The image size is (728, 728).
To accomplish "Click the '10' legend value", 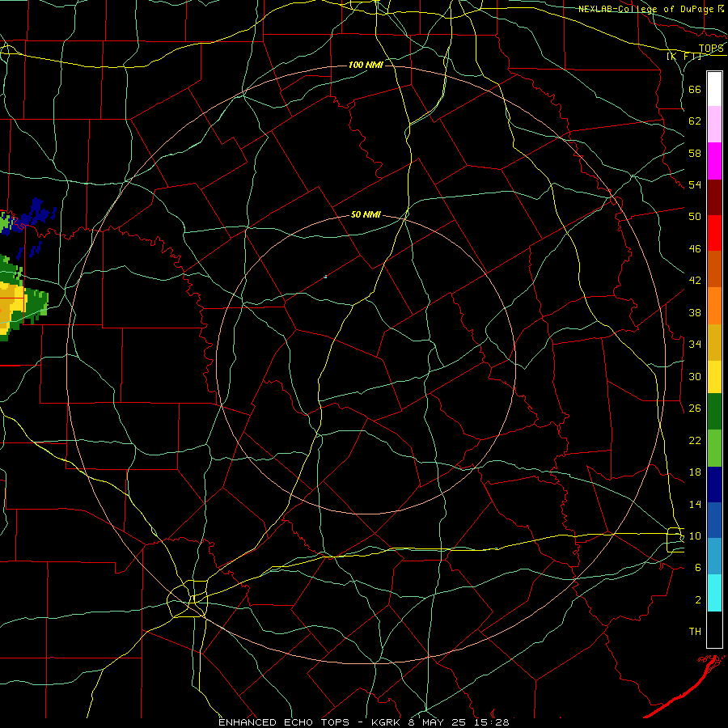I will (695, 535).
